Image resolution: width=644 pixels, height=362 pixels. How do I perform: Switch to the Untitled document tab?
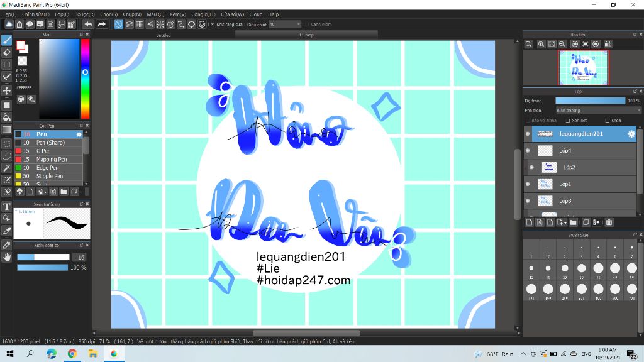click(163, 35)
